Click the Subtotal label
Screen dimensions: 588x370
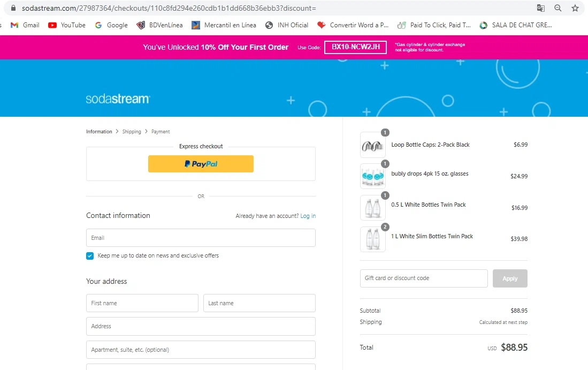point(370,311)
